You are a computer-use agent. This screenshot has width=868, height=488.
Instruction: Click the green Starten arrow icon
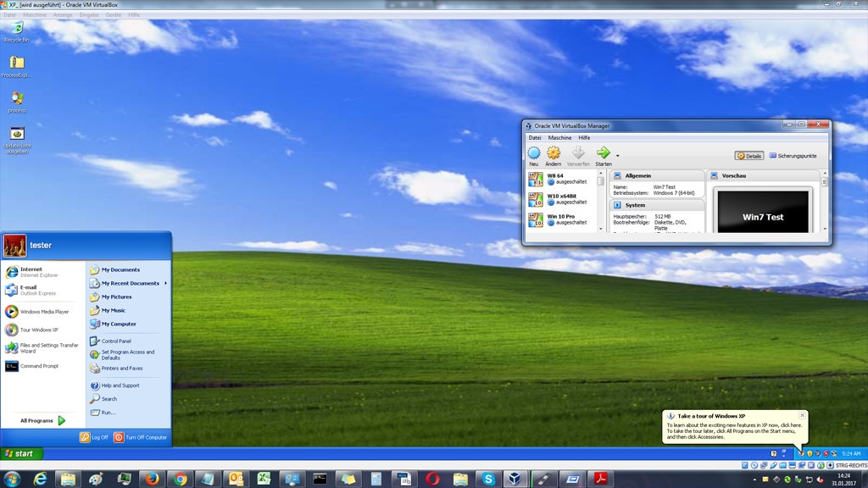603,152
